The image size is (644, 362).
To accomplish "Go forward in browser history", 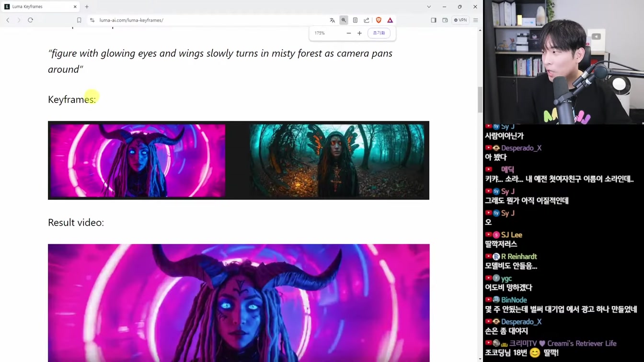I will click(x=19, y=20).
